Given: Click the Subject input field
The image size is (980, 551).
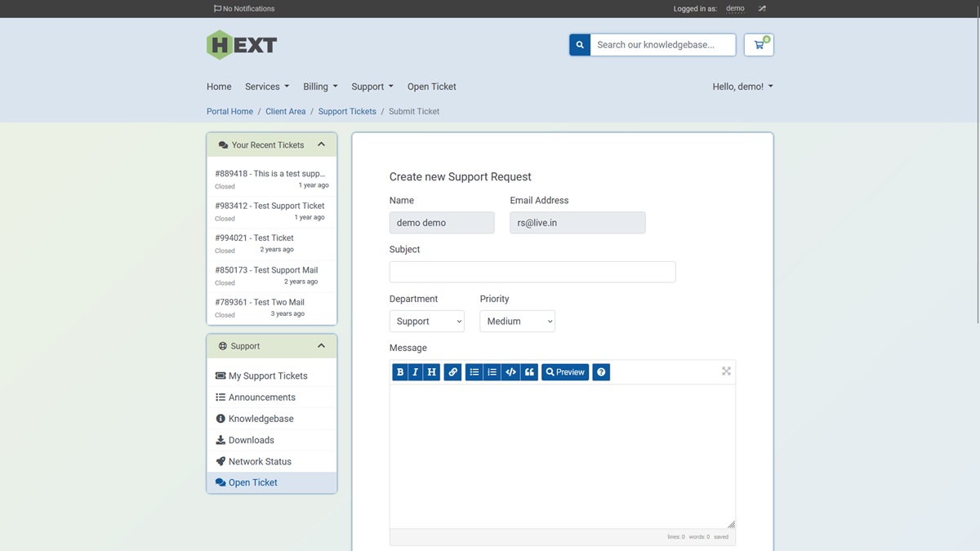Looking at the screenshot, I should click(x=532, y=272).
